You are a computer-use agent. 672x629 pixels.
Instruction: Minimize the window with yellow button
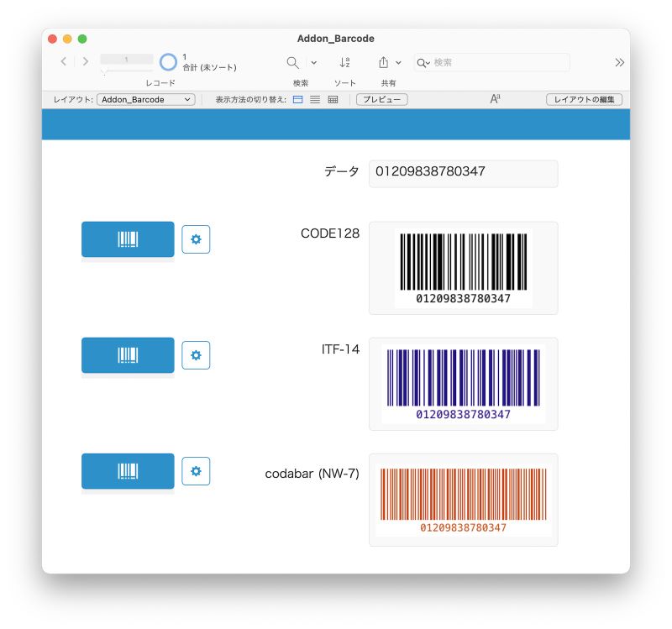click(x=67, y=39)
